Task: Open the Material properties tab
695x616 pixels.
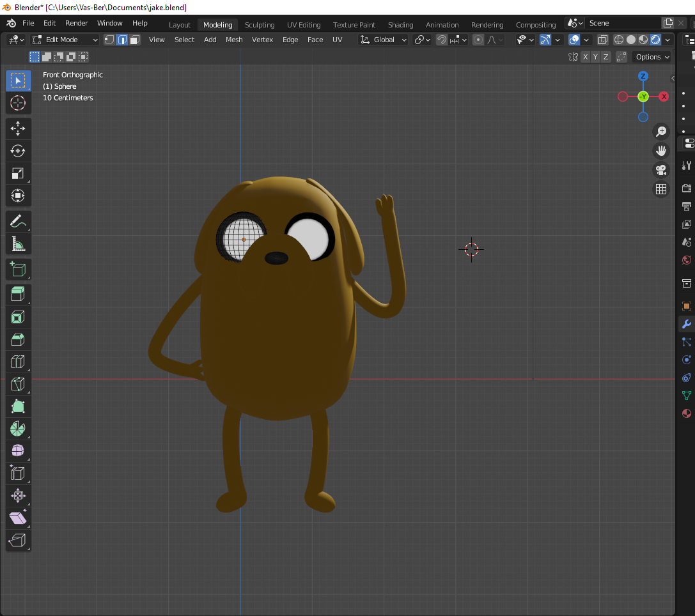Action: pyautogui.click(x=687, y=413)
